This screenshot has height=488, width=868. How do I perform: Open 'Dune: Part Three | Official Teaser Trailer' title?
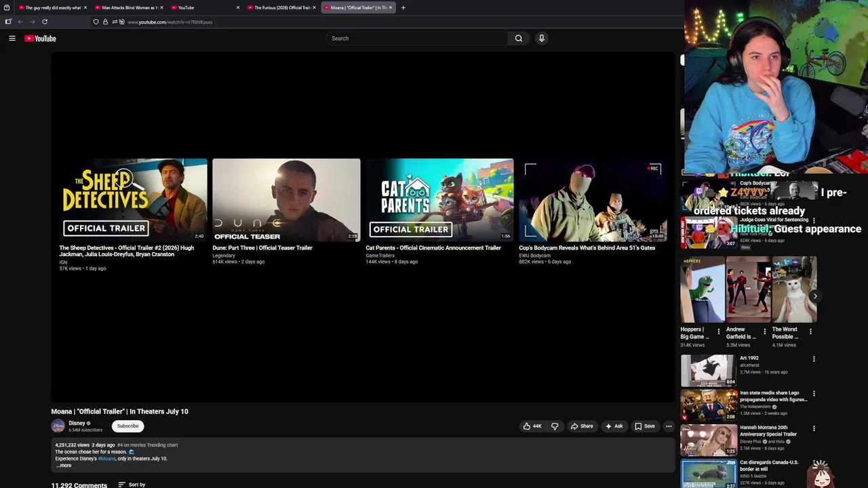click(x=262, y=248)
